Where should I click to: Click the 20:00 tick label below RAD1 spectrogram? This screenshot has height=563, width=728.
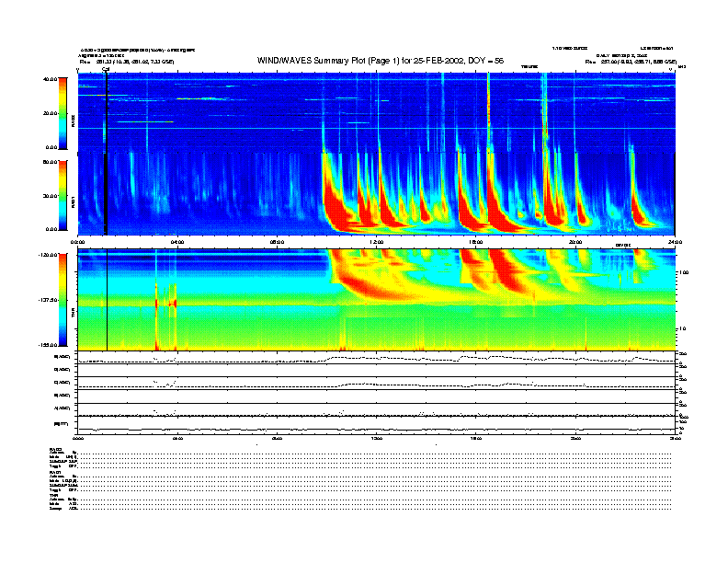point(575,242)
